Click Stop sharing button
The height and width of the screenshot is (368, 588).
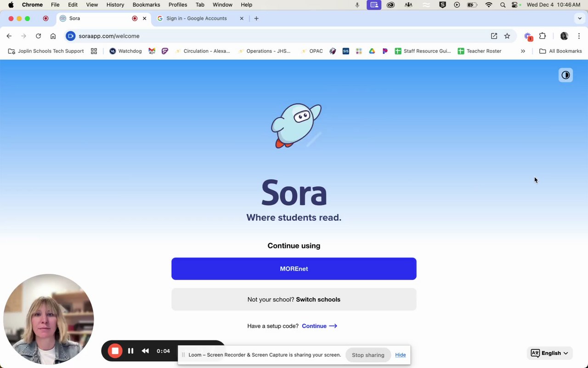coord(368,355)
